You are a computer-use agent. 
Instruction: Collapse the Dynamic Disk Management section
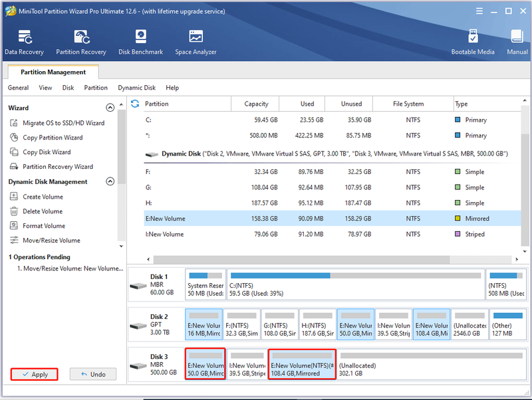(x=110, y=181)
